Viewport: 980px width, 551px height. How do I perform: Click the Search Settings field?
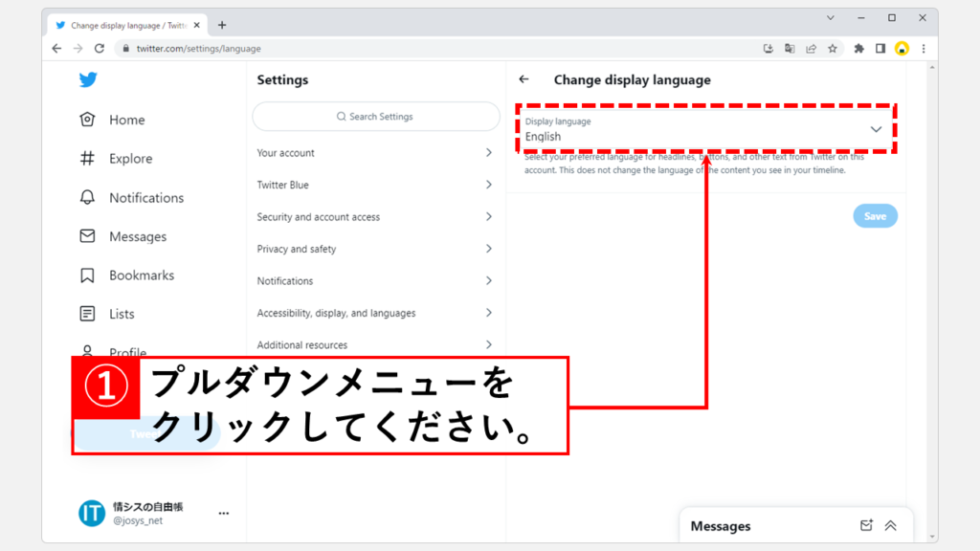pos(375,117)
